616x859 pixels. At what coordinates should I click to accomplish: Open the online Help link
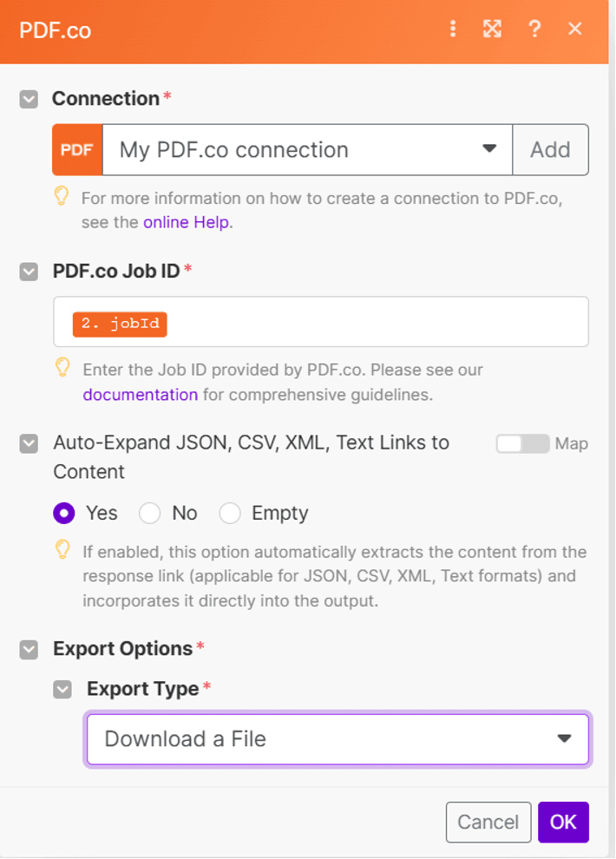point(187,222)
